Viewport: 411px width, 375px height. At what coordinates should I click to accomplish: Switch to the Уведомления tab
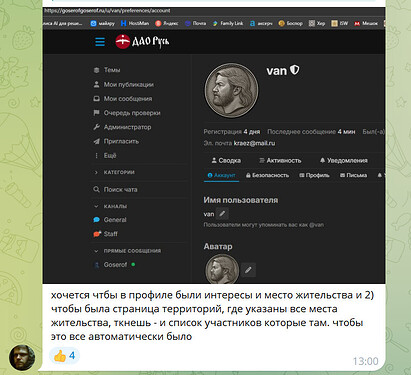coord(344,161)
